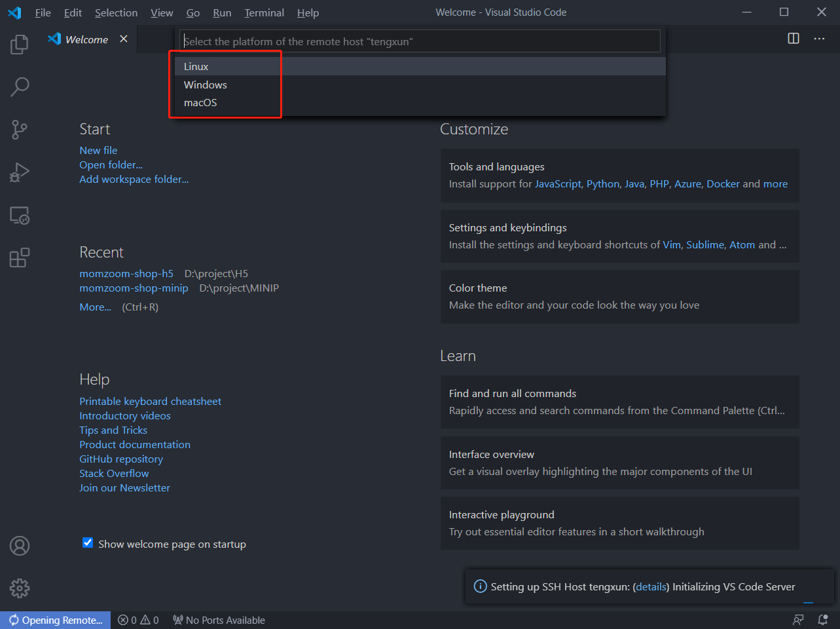Open recent project momzoom-shop-h5
This screenshot has width=840, height=629.
coord(126,273)
